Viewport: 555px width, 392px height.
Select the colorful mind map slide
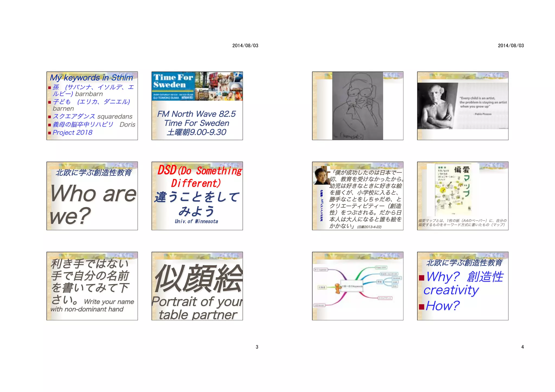357,286
